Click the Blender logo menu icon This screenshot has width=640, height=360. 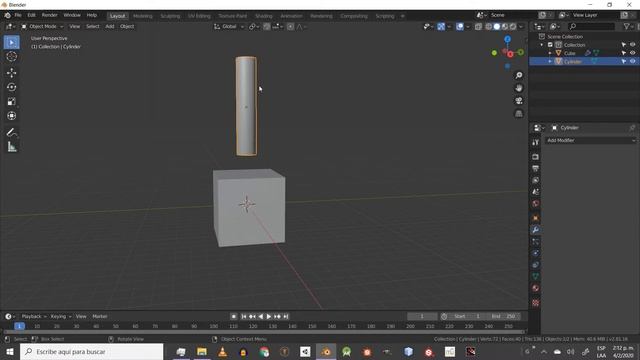7,16
